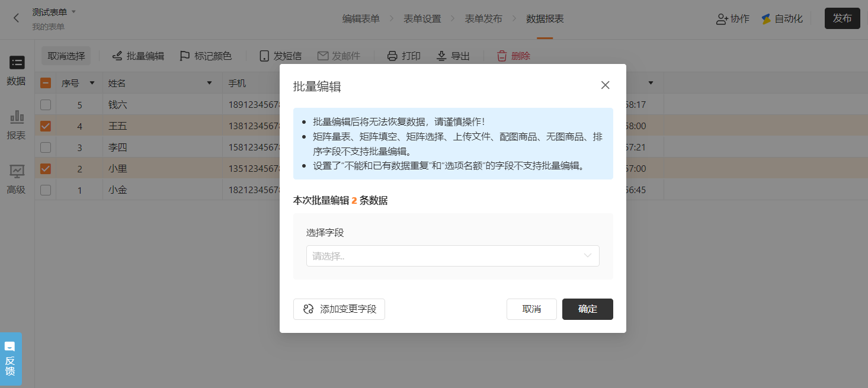Check the row checkbox for 钱六
Viewport: 868px width, 388px height.
[x=46, y=105]
